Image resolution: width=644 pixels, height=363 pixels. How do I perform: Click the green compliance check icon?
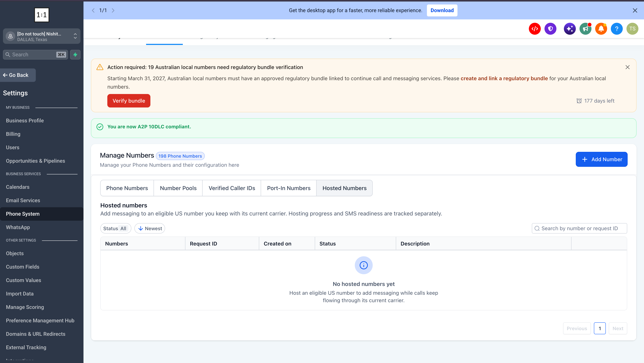point(100,127)
